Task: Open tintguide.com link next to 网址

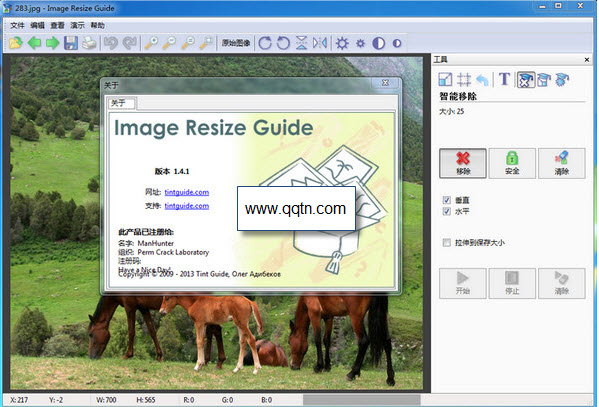Action: pyautogui.click(x=187, y=192)
